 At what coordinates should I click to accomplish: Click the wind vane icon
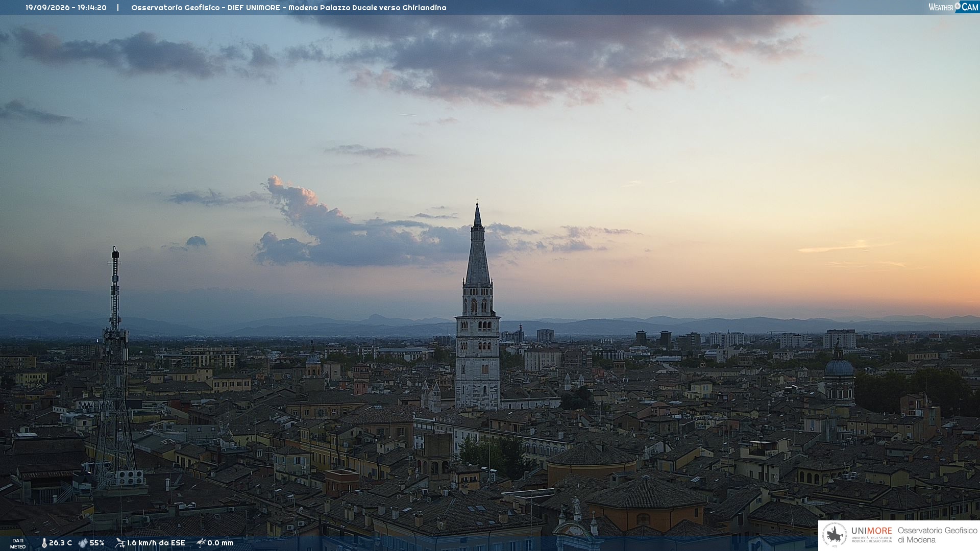point(120,543)
